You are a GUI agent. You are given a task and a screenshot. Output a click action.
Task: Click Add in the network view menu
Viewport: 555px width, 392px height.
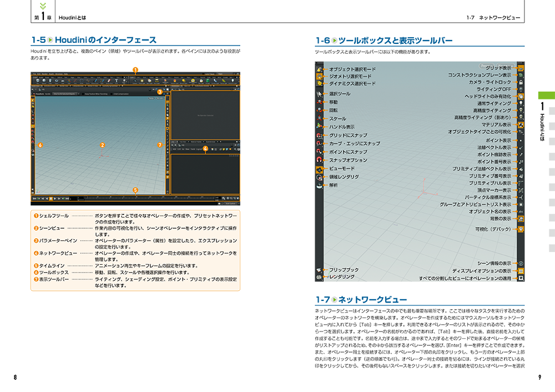pos(174,149)
